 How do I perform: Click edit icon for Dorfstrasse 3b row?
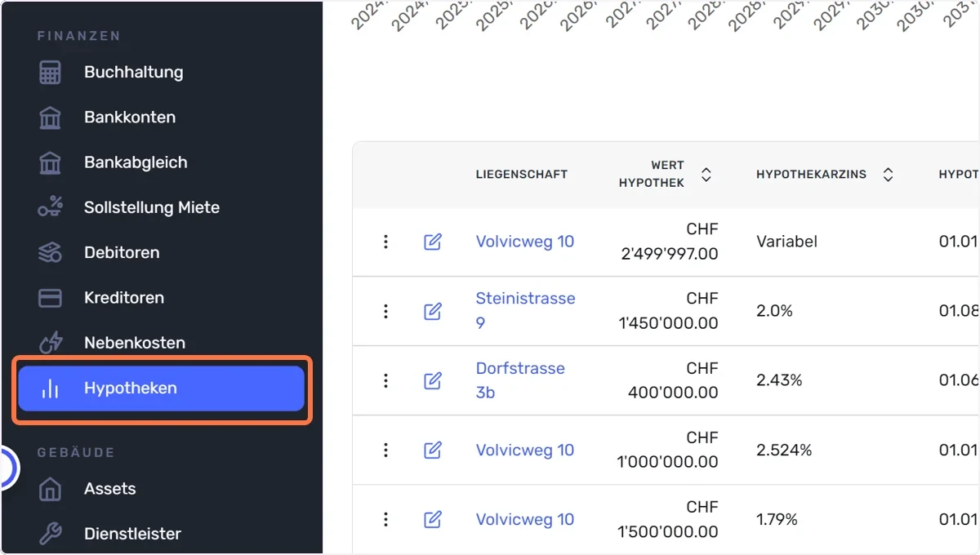click(x=433, y=380)
